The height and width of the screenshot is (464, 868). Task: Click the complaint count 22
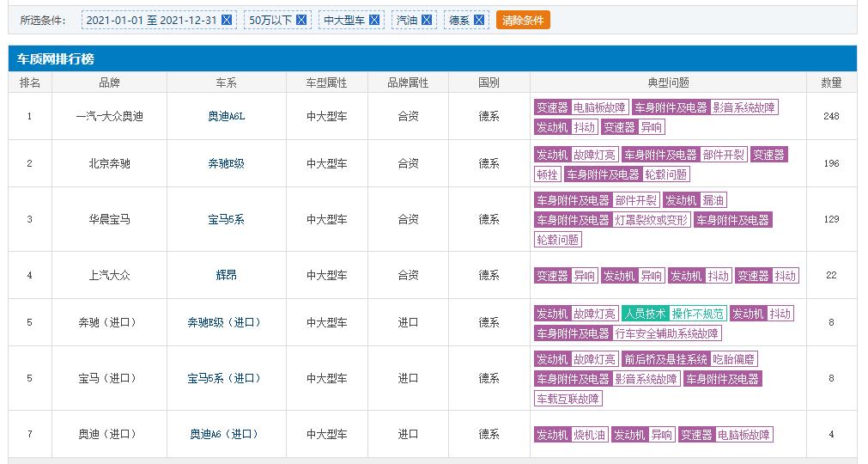click(x=831, y=275)
